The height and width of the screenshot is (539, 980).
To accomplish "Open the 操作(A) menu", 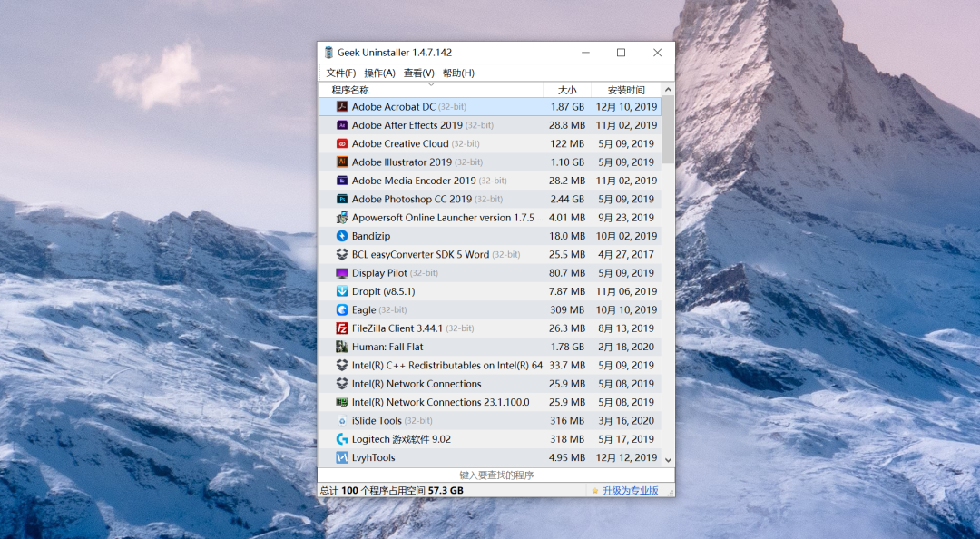I will click(379, 73).
